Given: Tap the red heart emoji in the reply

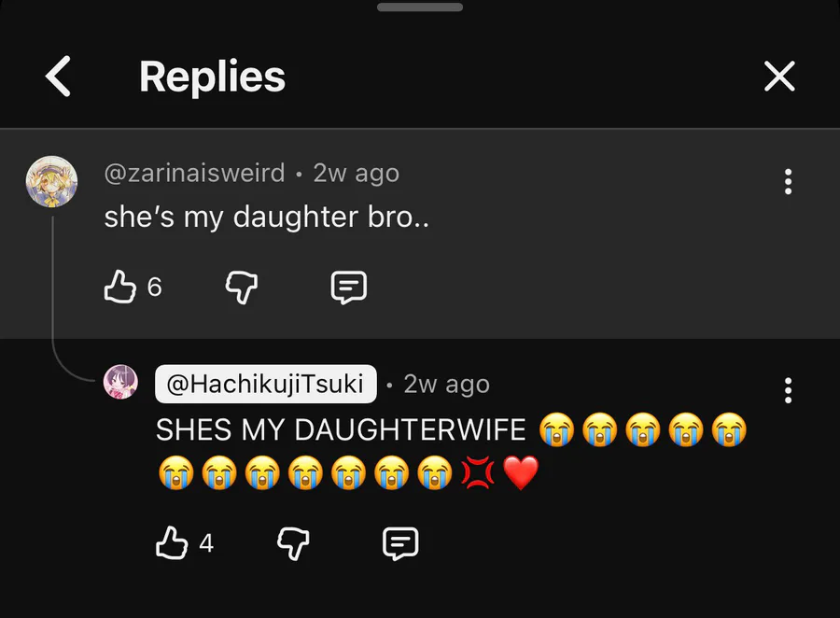Looking at the screenshot, I should (x=521, y=474).
